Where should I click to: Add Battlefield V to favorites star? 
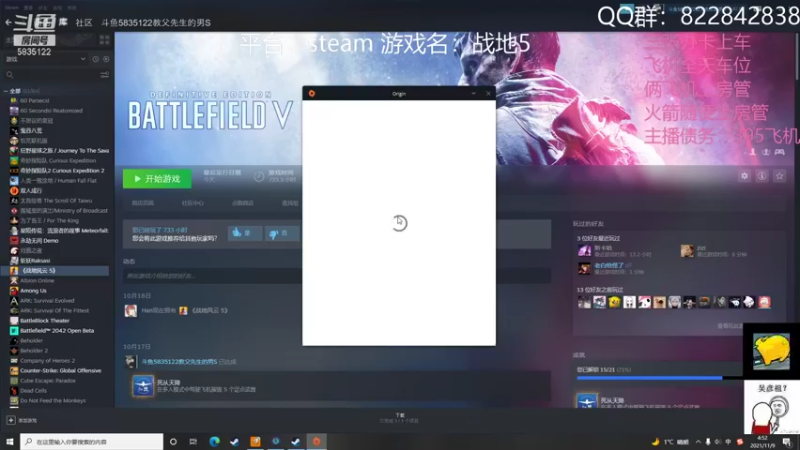tap(779, 176)
